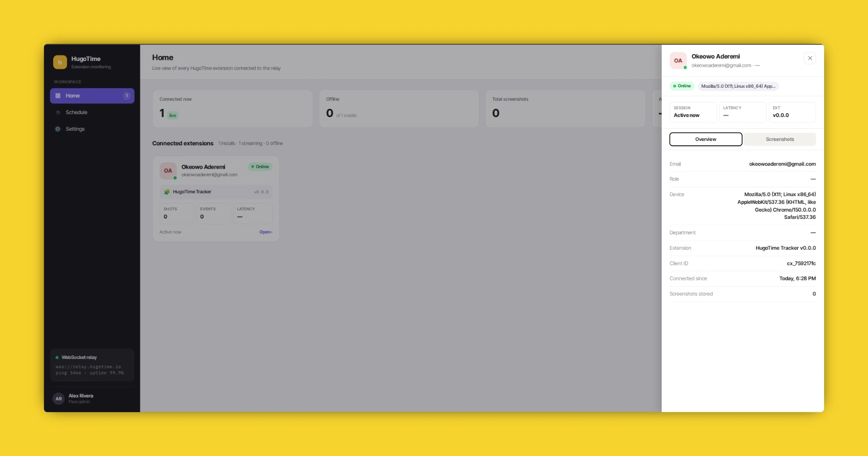Click the Home grid icon in sidebar
Image resolution: width=868 pixels, height=456 pixels.
coord(58,96)
